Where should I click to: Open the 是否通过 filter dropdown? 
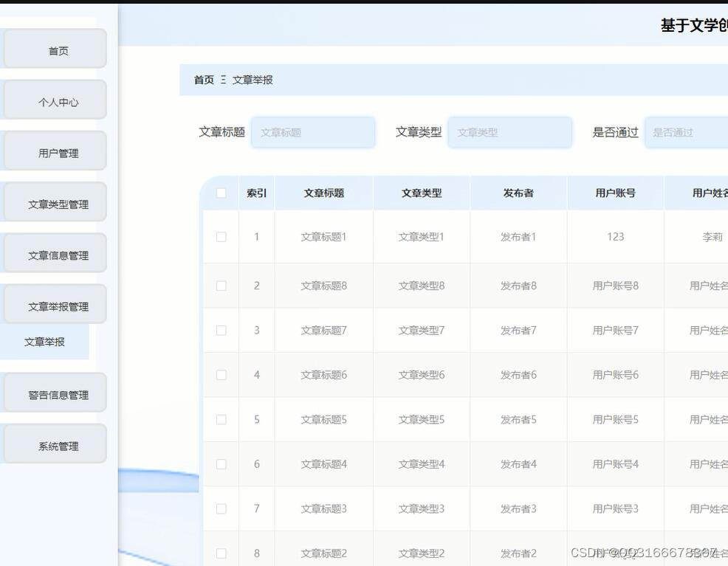tap(685, 132)
